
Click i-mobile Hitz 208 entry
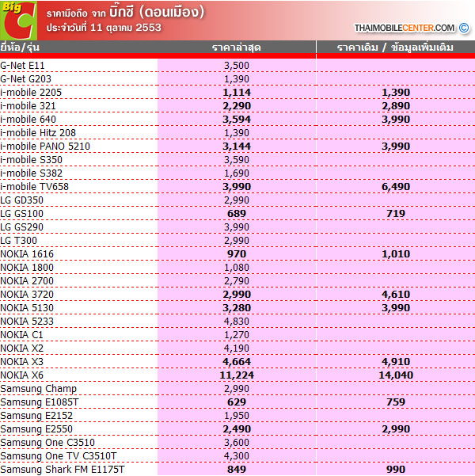[x=38, y=132]
